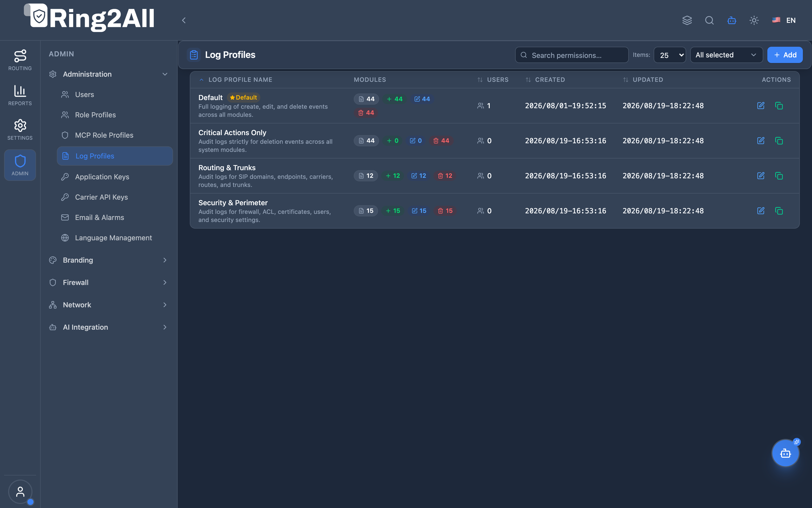Open Application Keys menu item
This screenshot has height=508, width=812.
(115, 177)
